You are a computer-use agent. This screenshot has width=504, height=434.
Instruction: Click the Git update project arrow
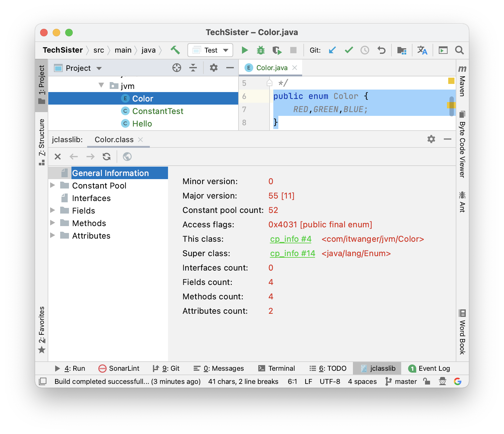coord(332,50)
